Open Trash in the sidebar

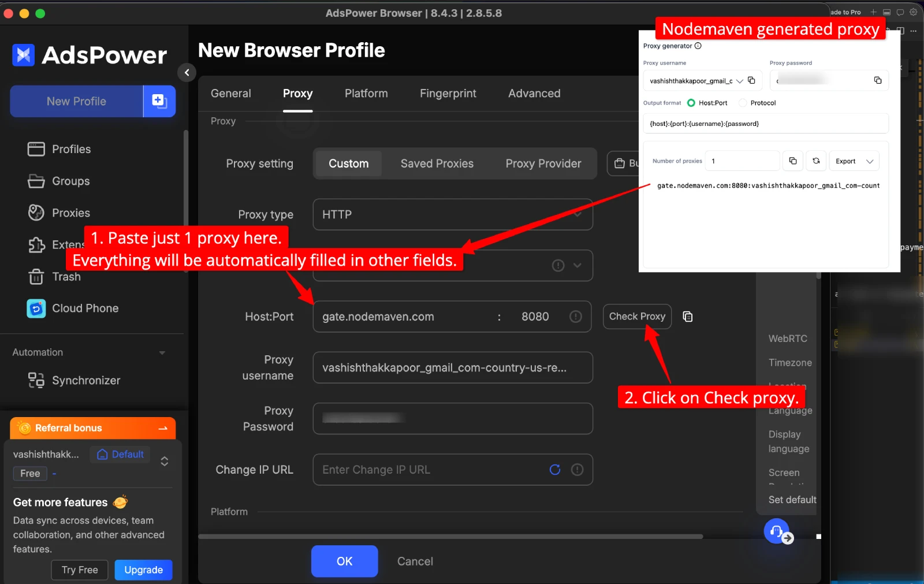[x=54, y=277]
